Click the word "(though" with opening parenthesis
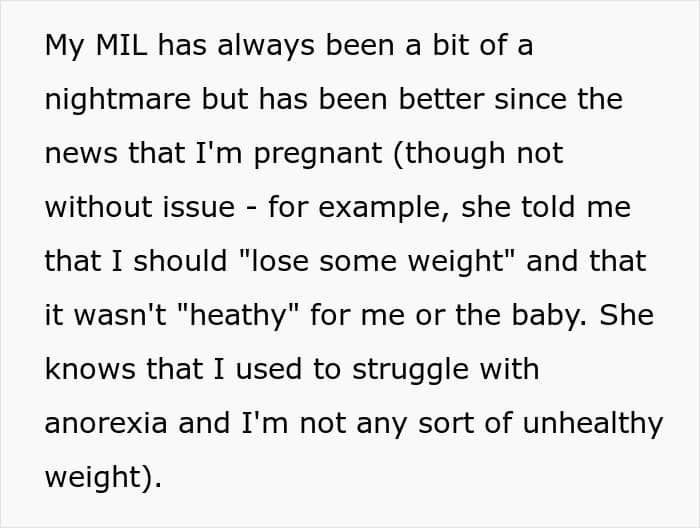Viewport: 700px width, 528px height. 450,154
